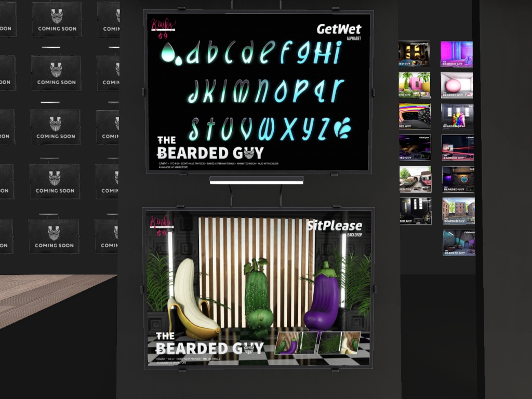532x399 pixels.
Task: Open the magenta neon room thumbnail
Action: pyautogui.click(x=457, y=54)
